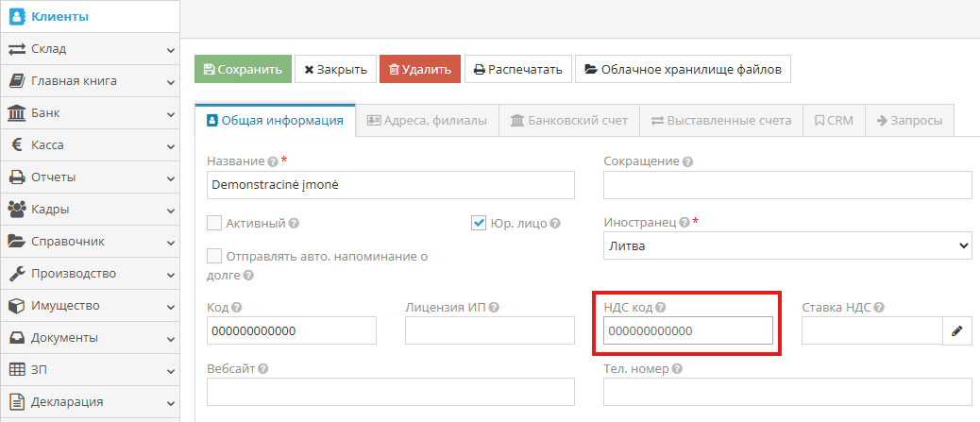This screenshot has height=422, width=980.
Task: Expand the Главная книга menu chevron
Action: point(171,82)
